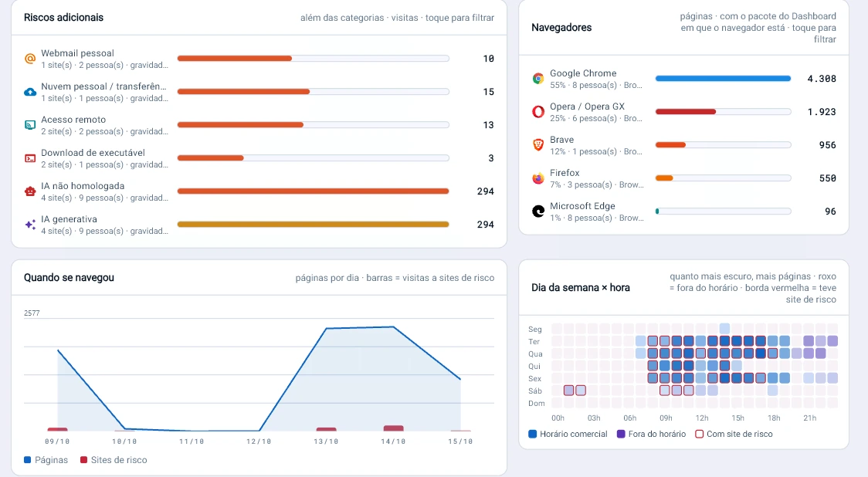Select the Horário comercial legend swatch
The height and width of the screenshot is (477, 868).
pyautogui.click(x=533, y=434)
